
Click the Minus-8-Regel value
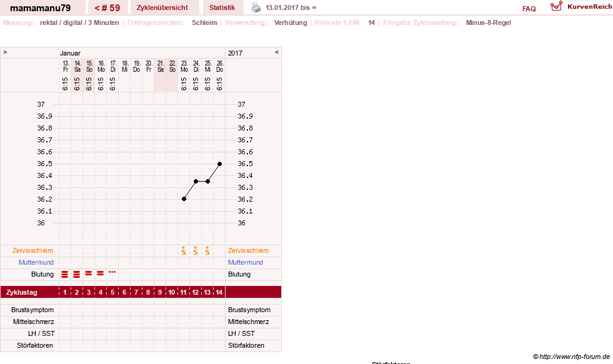point(488,22)
